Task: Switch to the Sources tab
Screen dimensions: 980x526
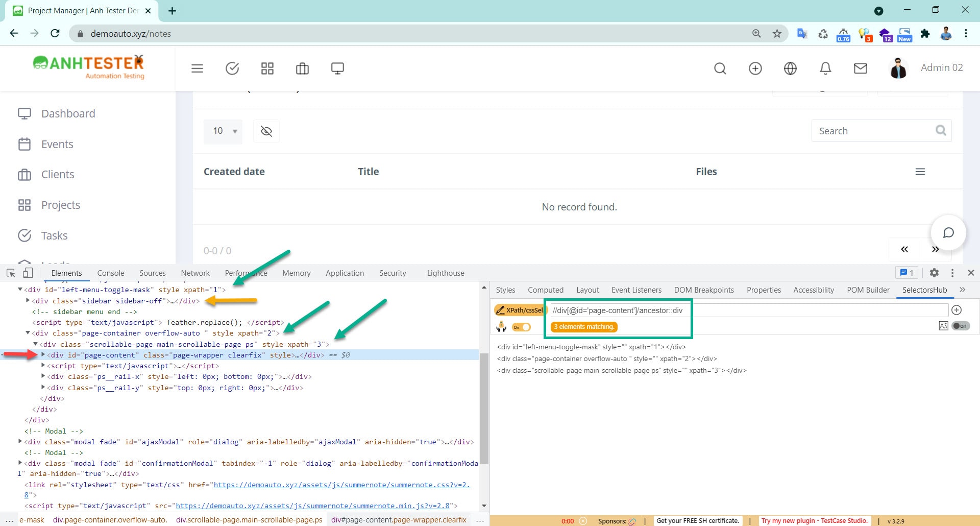Action: (153, 273)
